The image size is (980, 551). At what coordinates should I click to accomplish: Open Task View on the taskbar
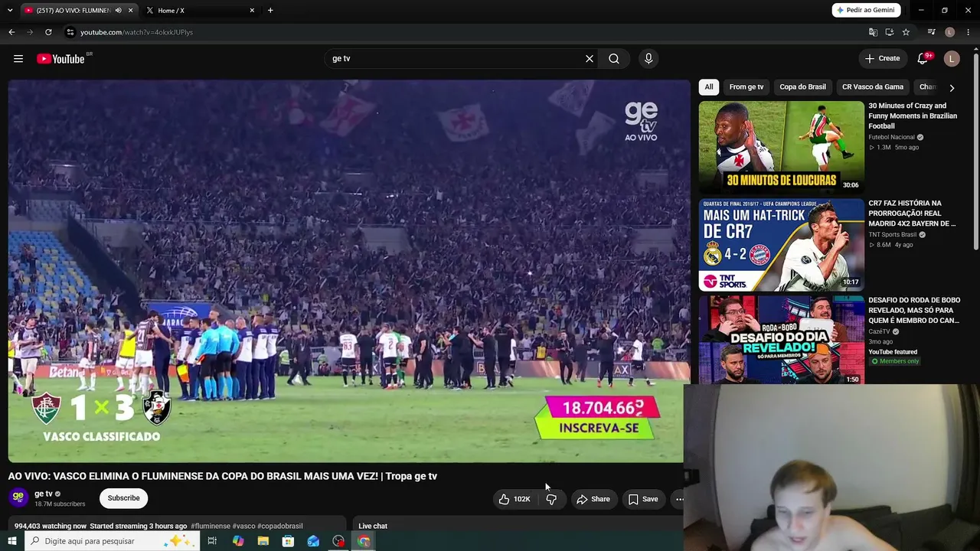(x=212, y=541)
